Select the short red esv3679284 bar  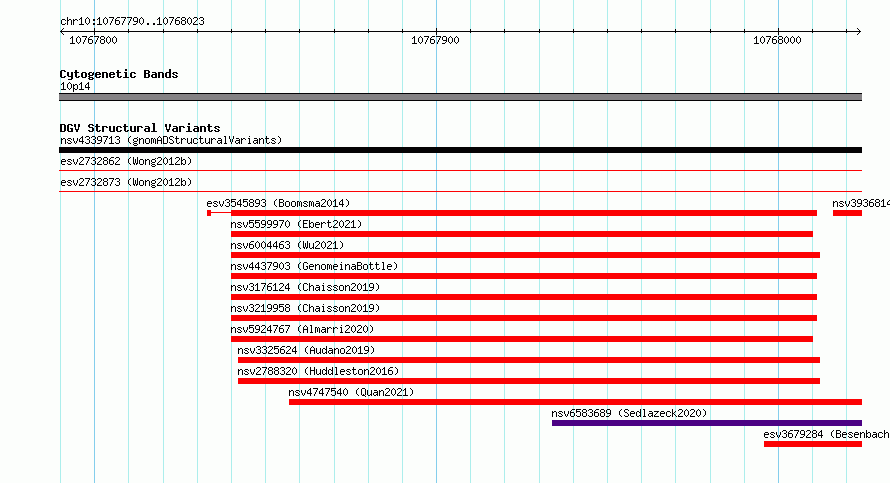point(813,444)
